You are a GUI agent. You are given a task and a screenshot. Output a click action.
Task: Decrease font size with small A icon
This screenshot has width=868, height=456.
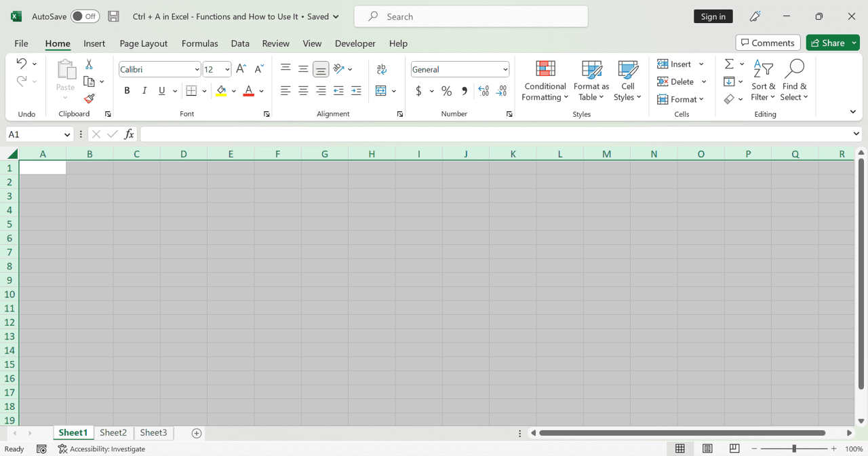tap(258, 69)
